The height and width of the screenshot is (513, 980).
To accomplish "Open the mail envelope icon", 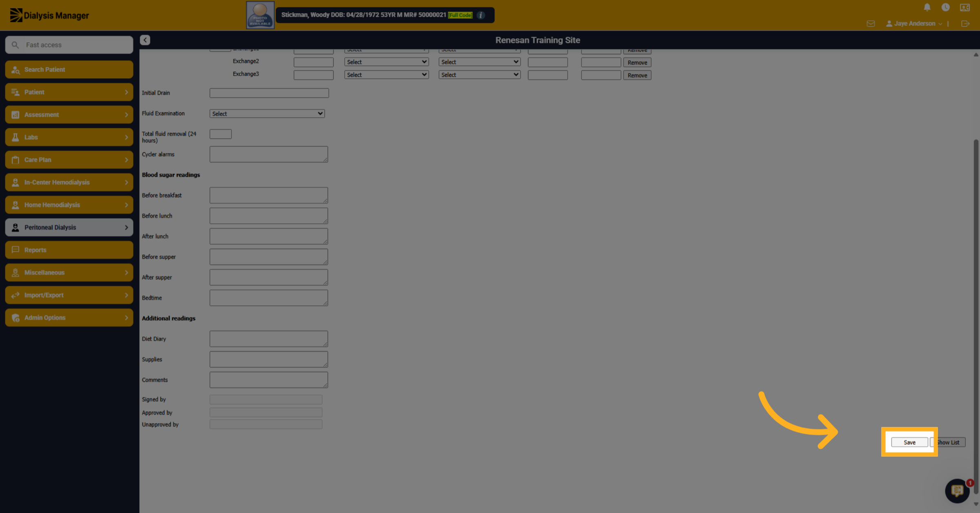I will (x=871, y=24).
